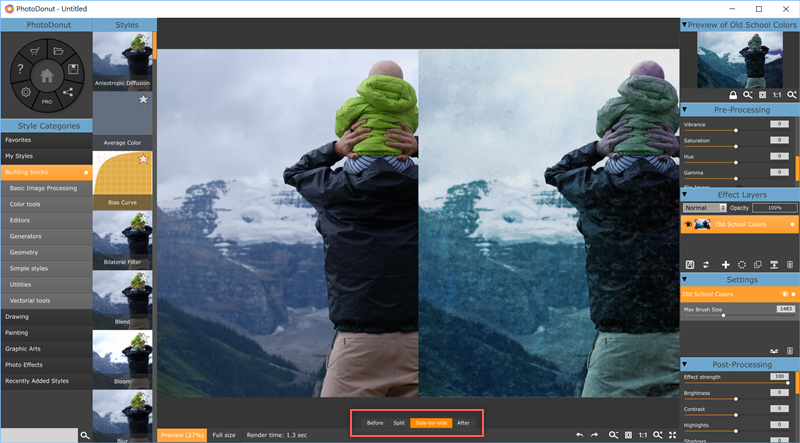The width and height of the screenshot is (800, 443).
Task: Open the Favorites category
Action: pyautogui.click(x=46, y=140)
